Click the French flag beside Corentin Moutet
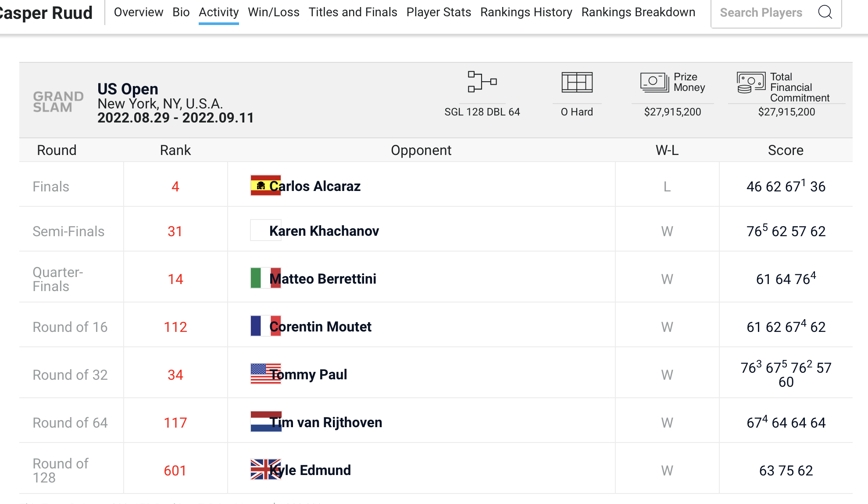Viewport: 868px width, 504px height. [x=265, y=326]
